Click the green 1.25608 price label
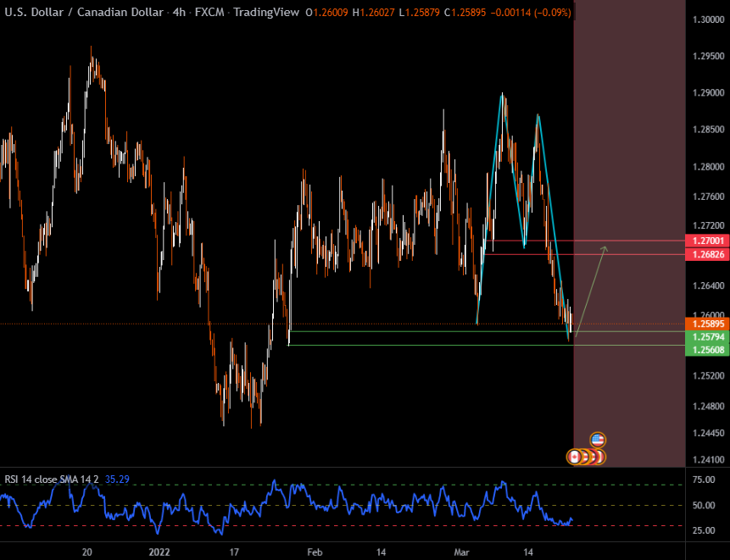The image size is (730, 560). click(708, 350)
